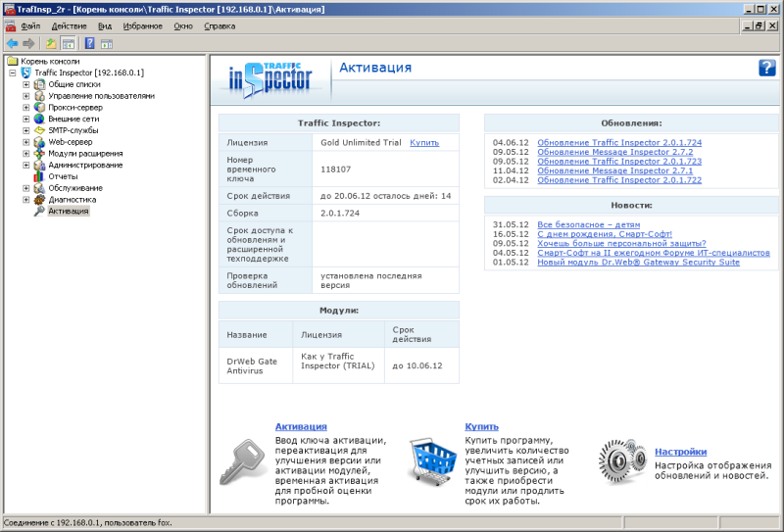Click the gears icon beside Настройки
This screenshot has width=784, height=532.
coord(623,461)
